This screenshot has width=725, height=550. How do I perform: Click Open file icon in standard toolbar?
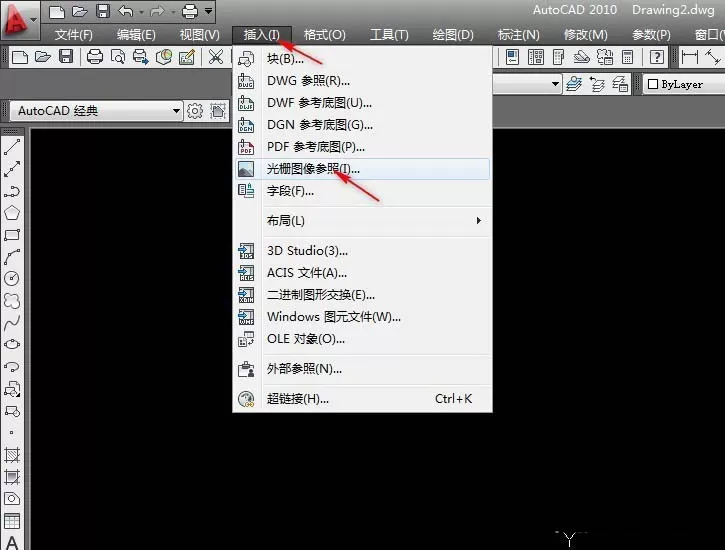pyautogui.click(x=43, y=57)
